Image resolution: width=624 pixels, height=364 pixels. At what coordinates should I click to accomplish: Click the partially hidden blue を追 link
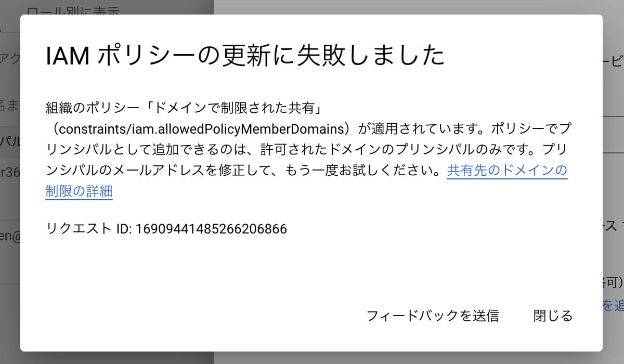(613, 305)
